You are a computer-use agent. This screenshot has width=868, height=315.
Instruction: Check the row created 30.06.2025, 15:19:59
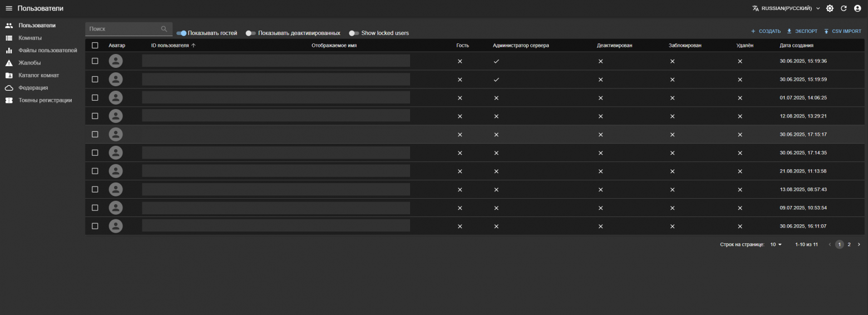[95, 79]
